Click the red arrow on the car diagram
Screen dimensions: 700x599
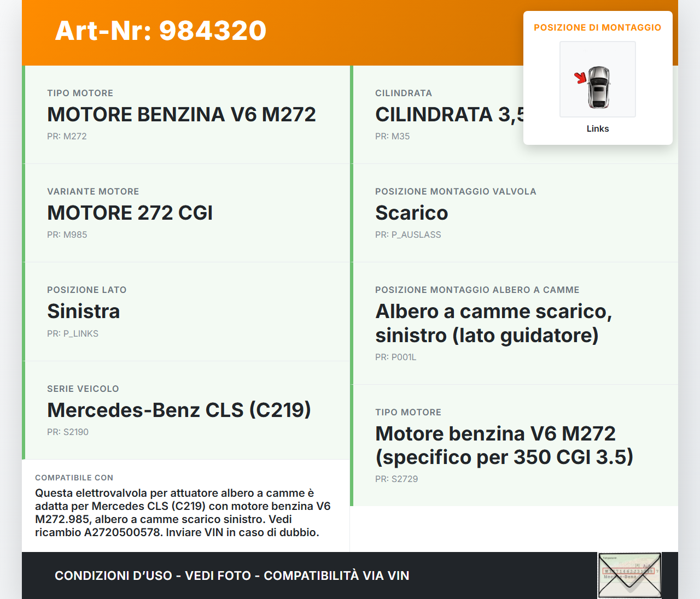580,78
